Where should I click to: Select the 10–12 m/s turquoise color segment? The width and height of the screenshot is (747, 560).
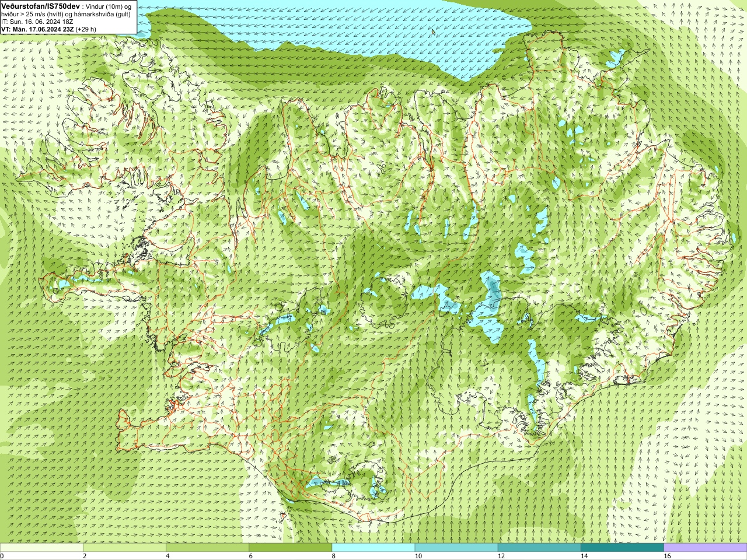pos(456,548)
